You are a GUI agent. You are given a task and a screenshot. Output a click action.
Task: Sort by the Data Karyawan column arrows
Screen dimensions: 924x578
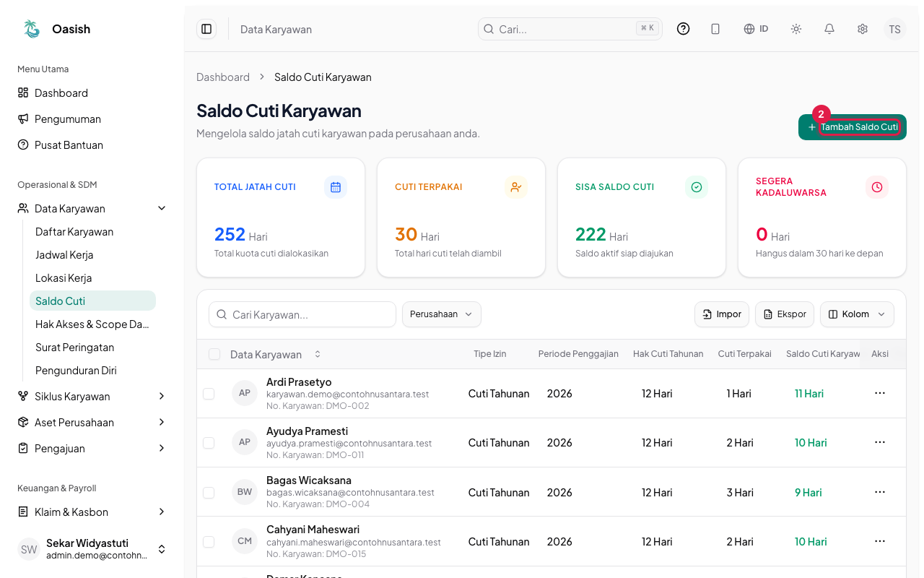point(317,354)
